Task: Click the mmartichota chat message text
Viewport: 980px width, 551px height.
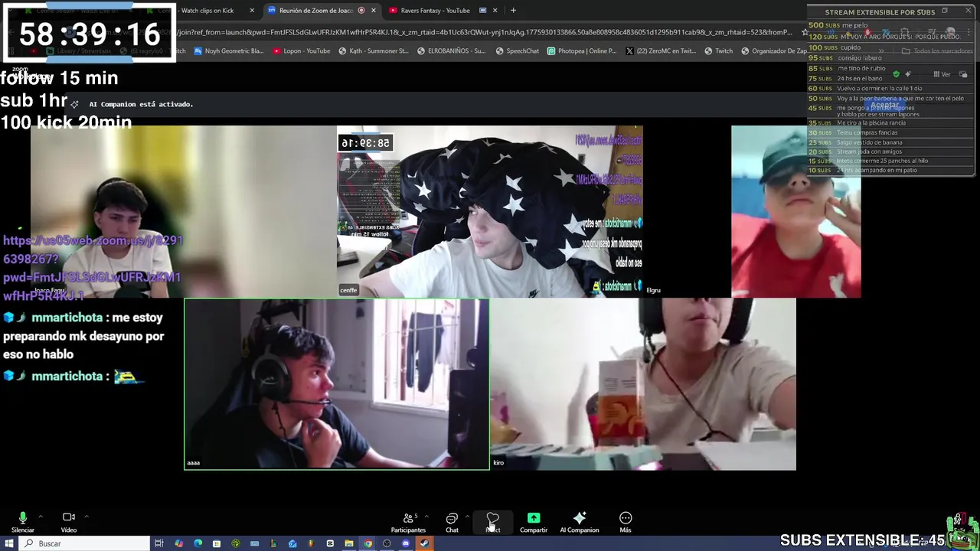Action: tap(83, 336)
